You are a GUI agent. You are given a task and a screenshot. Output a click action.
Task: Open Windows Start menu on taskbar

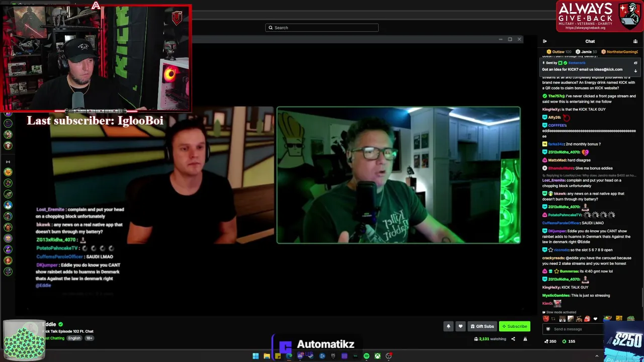coord(256,356)
